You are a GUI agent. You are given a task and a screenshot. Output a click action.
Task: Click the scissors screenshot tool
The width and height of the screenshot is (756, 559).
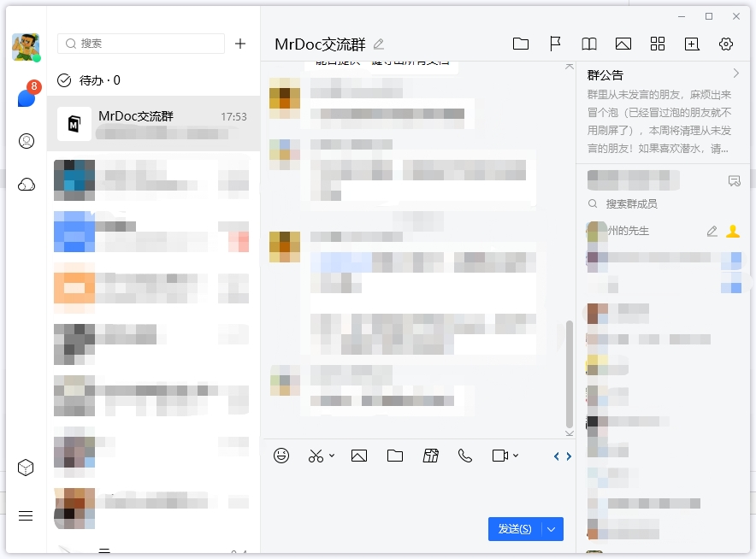(316, 456)
